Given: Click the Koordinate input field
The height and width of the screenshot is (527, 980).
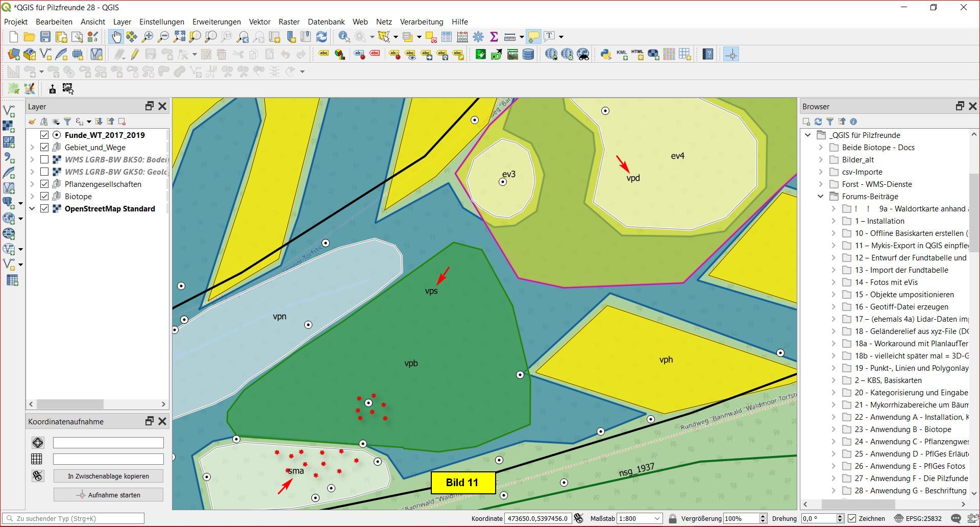Looking at the screenshot, I should [537, 518].
